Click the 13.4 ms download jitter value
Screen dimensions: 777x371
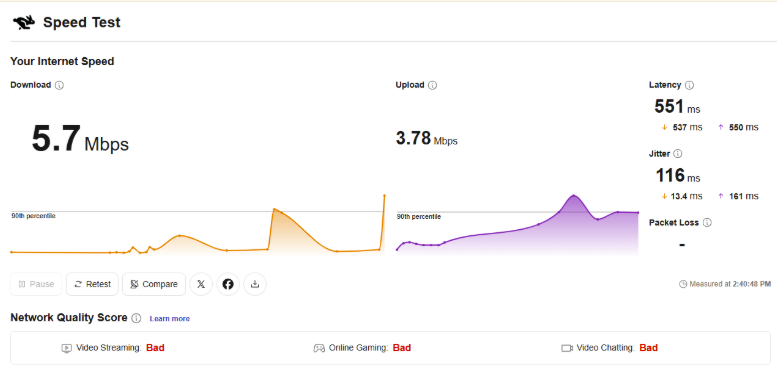pos(687,197)
